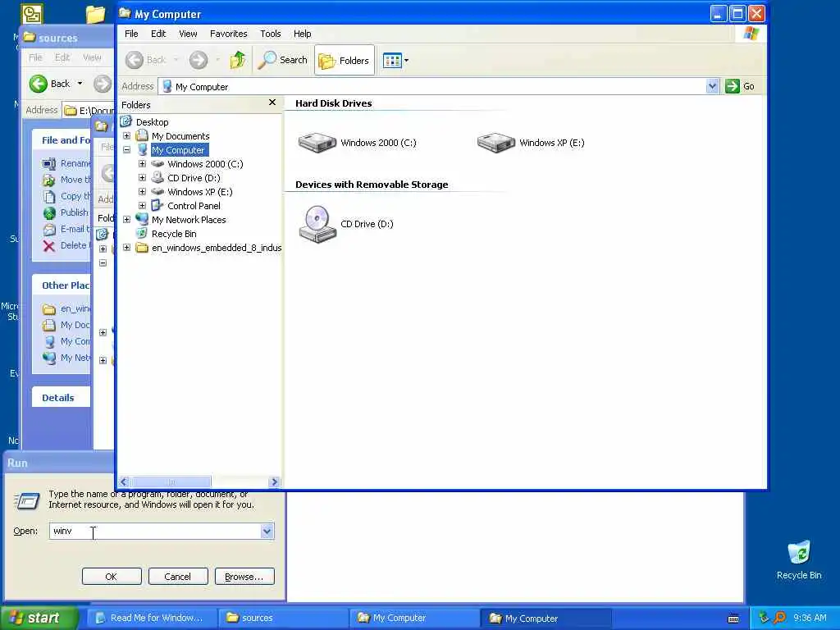Expand en_windows_embedded_8 folder node
This screenshot has width=840, height=630.
tap(127, 248)
